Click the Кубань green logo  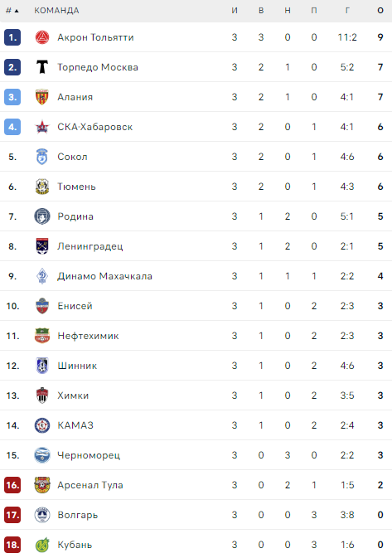[x=42, y=545]
